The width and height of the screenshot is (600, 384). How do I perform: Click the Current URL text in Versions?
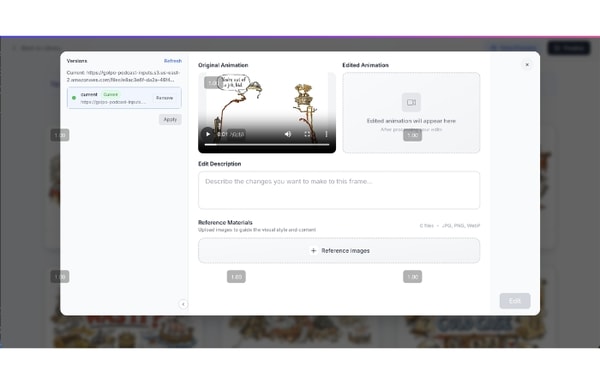[x=123, y=76]
